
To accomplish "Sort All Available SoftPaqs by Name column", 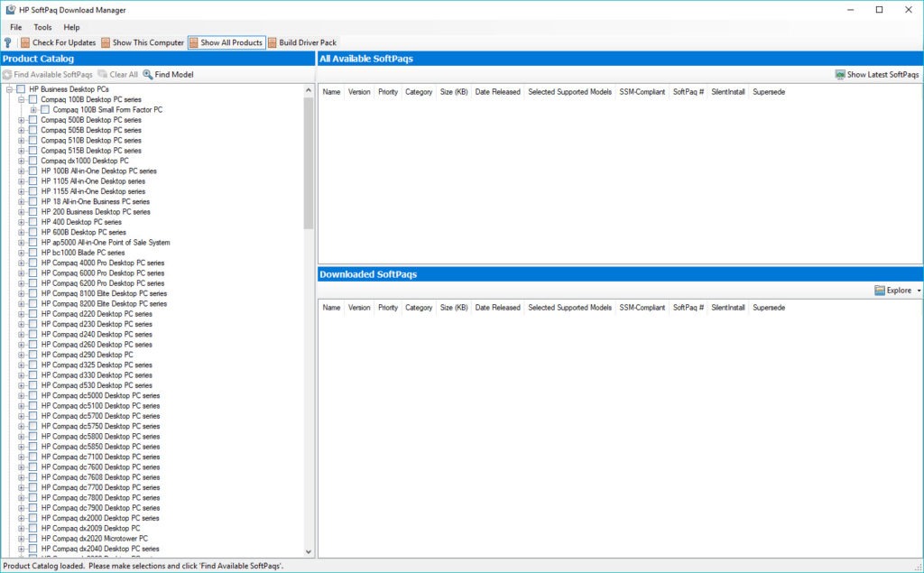I will coord(331,92).
